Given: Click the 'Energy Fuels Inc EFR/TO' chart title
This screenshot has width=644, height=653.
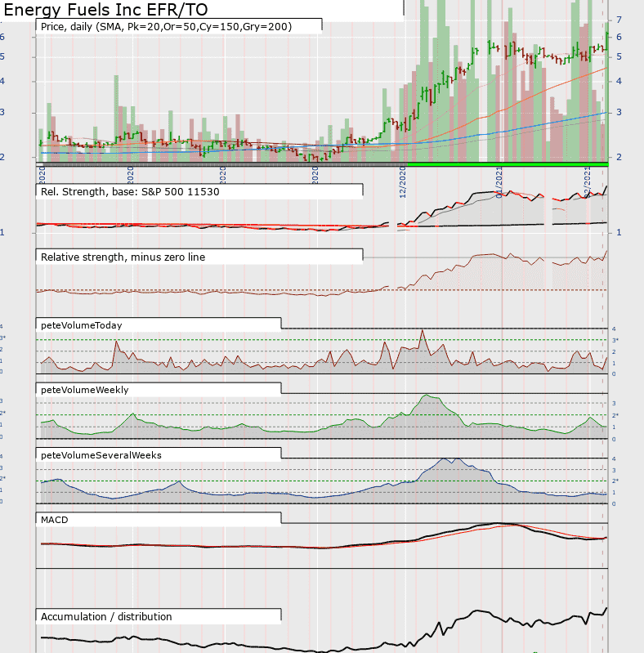Looking at the screenshot, I should (105, 10).
